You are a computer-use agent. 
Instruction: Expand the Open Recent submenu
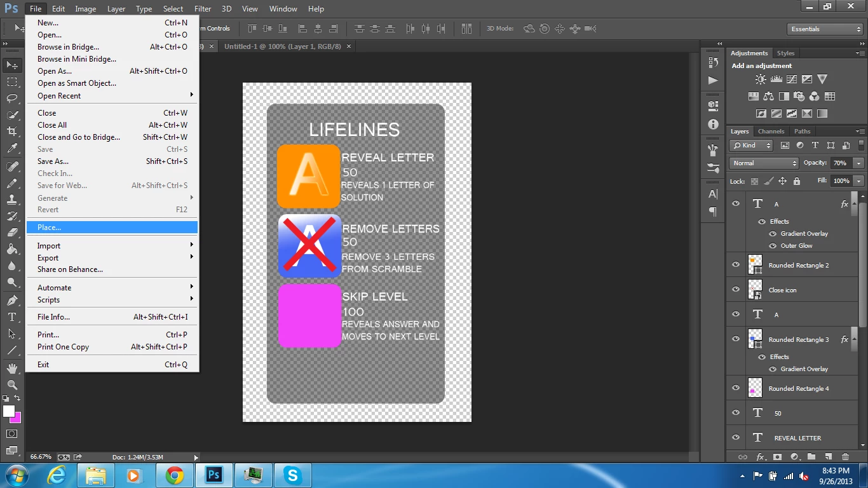pos(112,96)
